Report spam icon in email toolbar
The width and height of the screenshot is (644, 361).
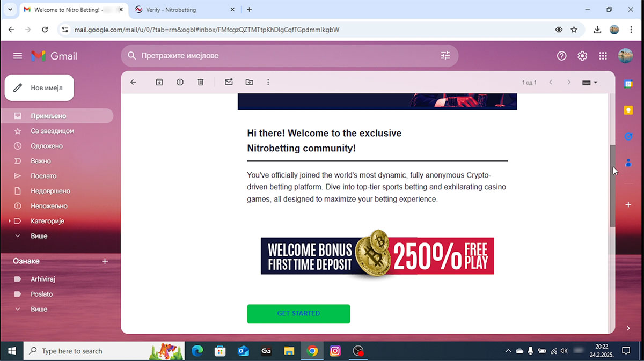(x=180, y=82)
